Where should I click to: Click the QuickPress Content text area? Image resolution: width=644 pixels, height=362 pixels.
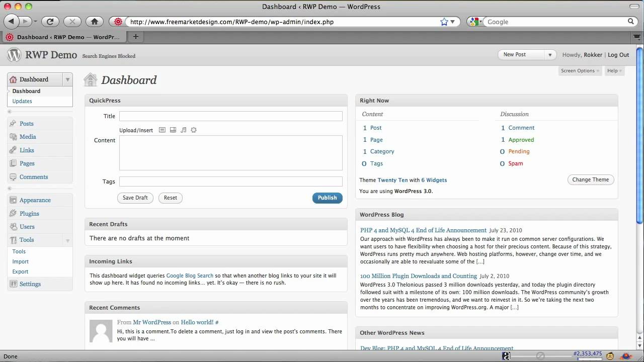coord(231,153)
